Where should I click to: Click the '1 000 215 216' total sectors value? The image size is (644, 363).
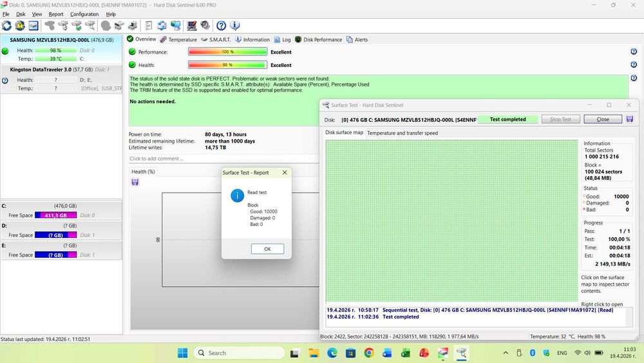601,157
